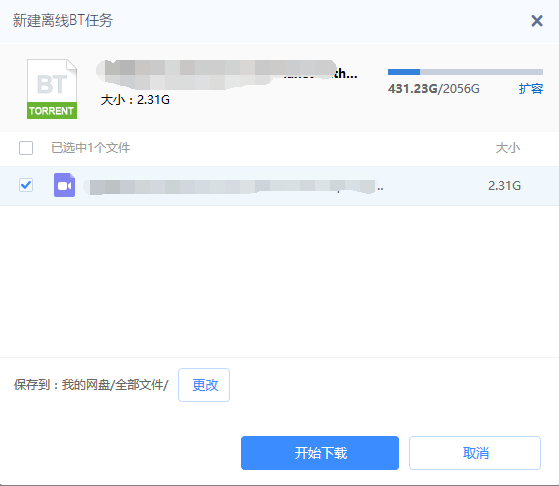Close the 新建离线BT任务 dialog
The height and width of the screenshot is (486, 559).
tap(537, 21)
